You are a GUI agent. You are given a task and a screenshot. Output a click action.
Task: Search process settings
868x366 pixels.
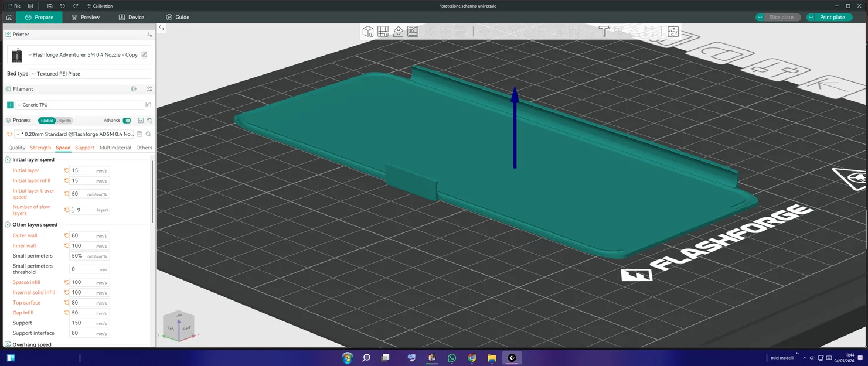click(148, 134)
